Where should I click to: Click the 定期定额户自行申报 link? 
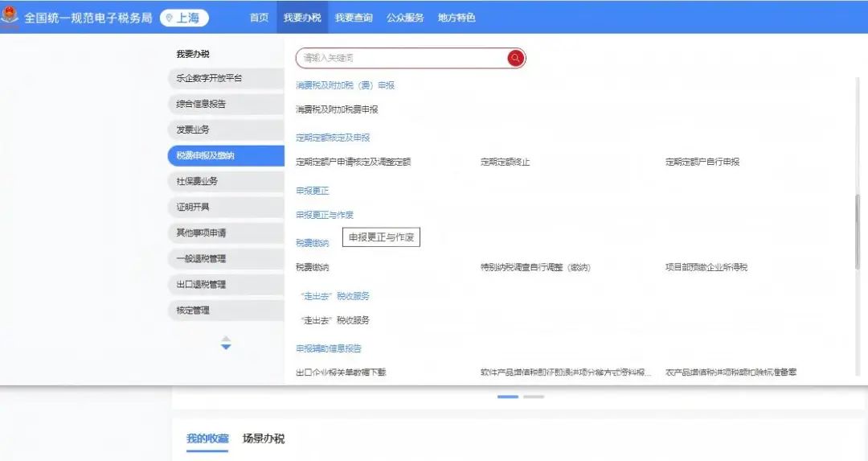(702, 162)
